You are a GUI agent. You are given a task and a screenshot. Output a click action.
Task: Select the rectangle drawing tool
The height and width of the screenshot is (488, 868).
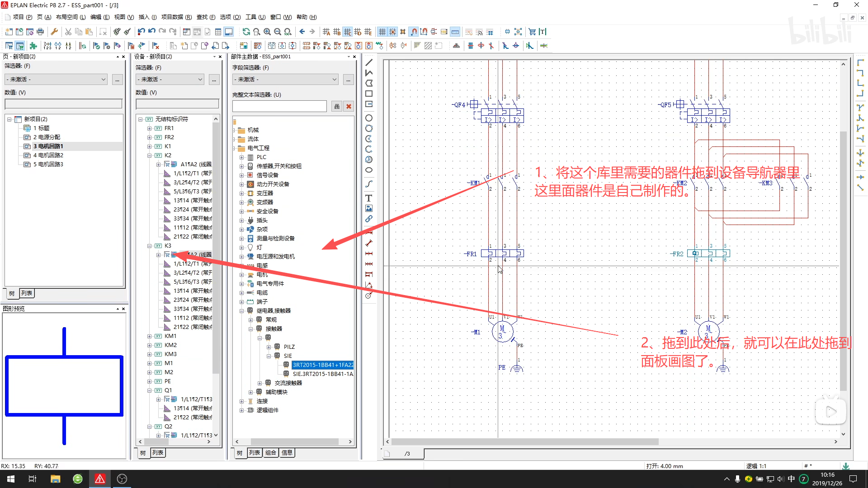369,94
